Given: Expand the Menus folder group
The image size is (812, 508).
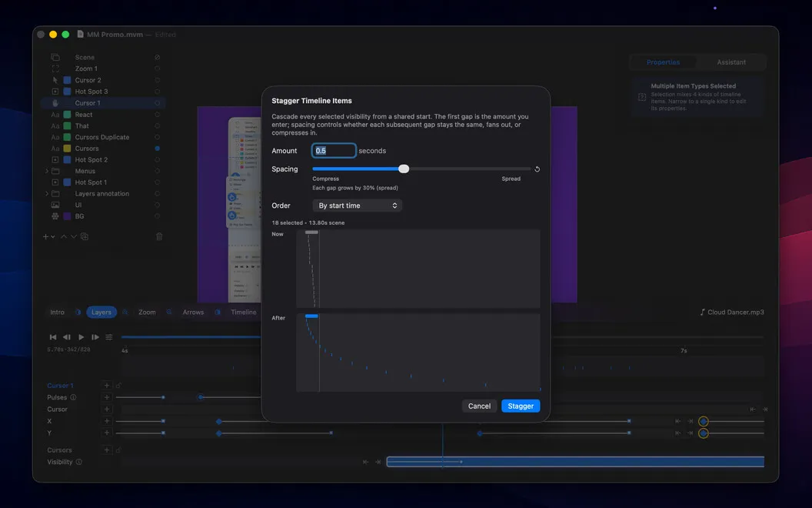Looking at the screenshot, I should 47,171.
